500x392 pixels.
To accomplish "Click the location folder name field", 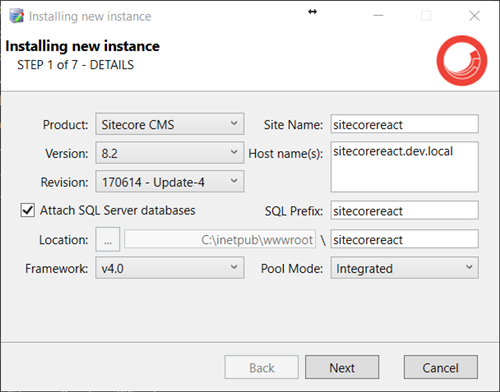I will click(x=405, y=239).
